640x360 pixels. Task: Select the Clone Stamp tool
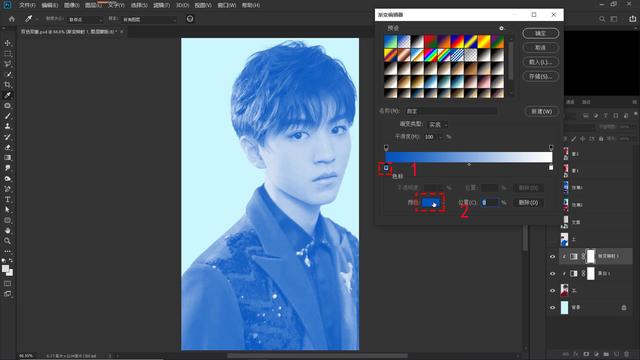(x=7, y=126)
